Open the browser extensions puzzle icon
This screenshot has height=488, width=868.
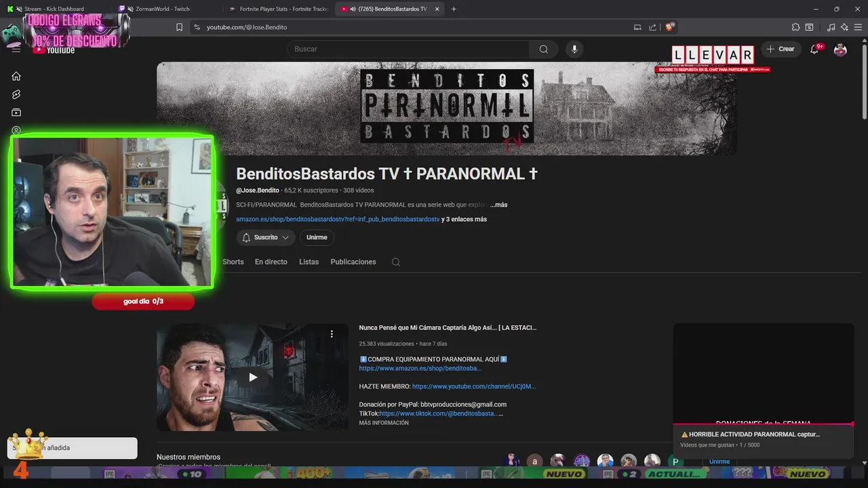pos(795,27)
